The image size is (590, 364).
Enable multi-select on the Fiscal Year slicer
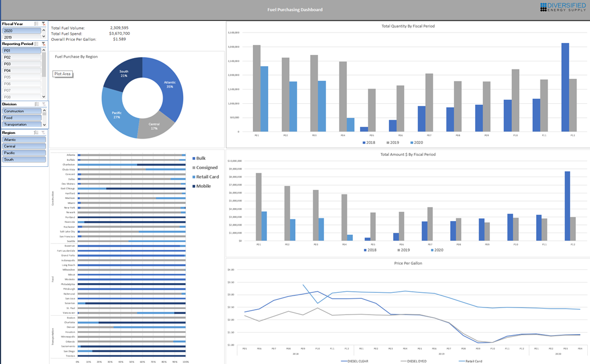(x=35, y=24)
